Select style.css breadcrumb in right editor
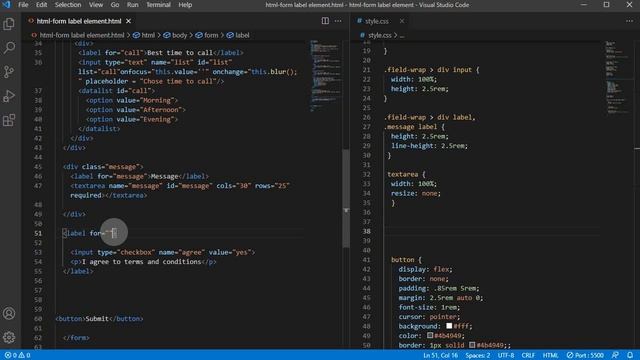The height and width of the screenshot is (360, 640). tap(376, 35)
